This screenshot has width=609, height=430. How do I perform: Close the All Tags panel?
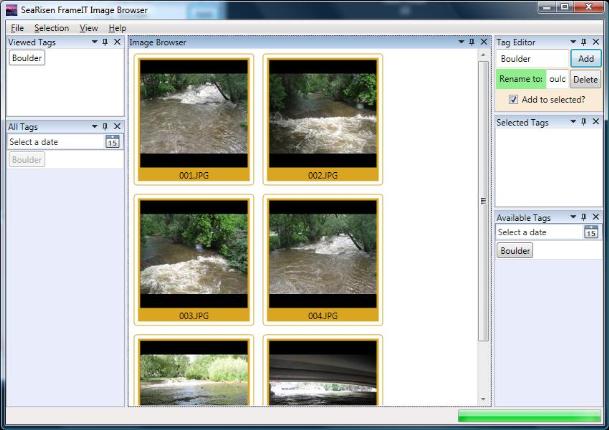(117, 127)
